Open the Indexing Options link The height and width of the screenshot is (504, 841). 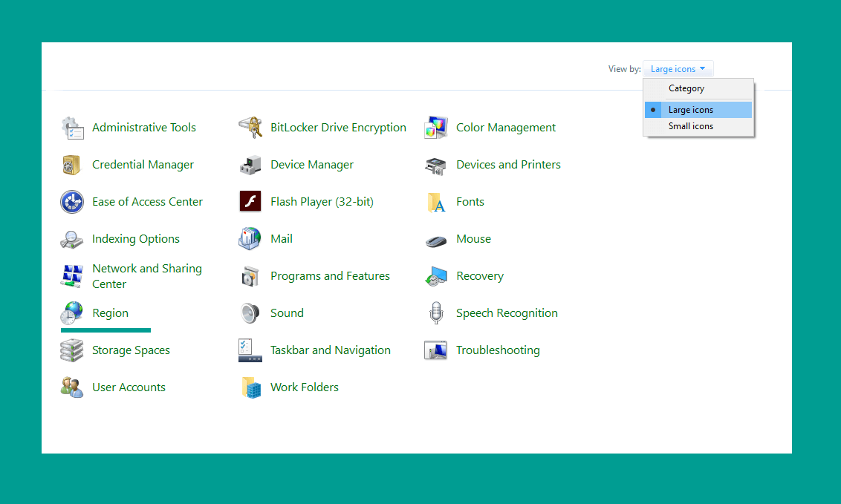(x=136, y=239)
